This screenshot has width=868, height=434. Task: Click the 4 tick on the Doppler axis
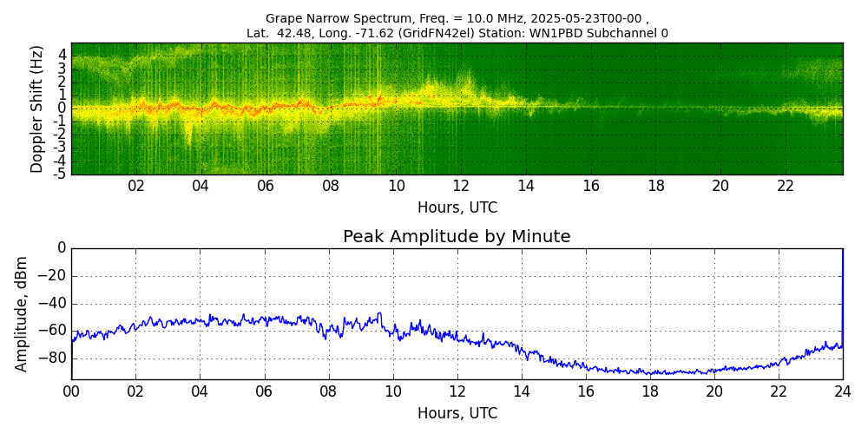[x=62, y=55]
